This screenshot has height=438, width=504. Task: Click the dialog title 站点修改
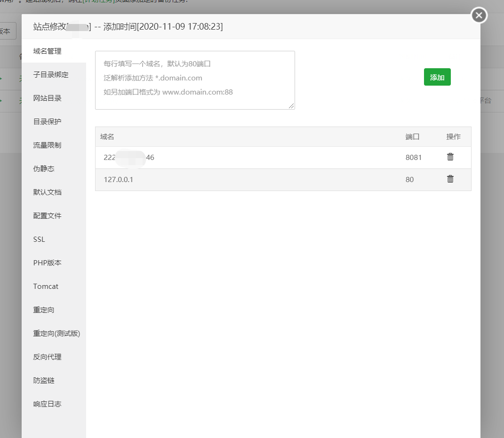[50, 26]
